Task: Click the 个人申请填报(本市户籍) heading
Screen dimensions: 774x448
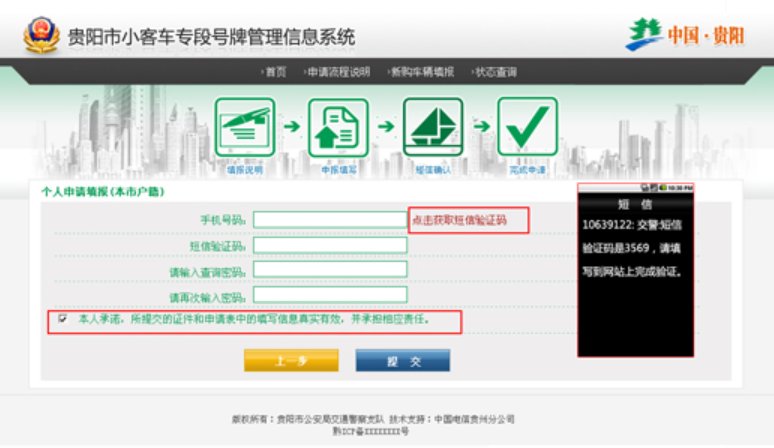Action: pyautogui.click(x=103, y=191)
